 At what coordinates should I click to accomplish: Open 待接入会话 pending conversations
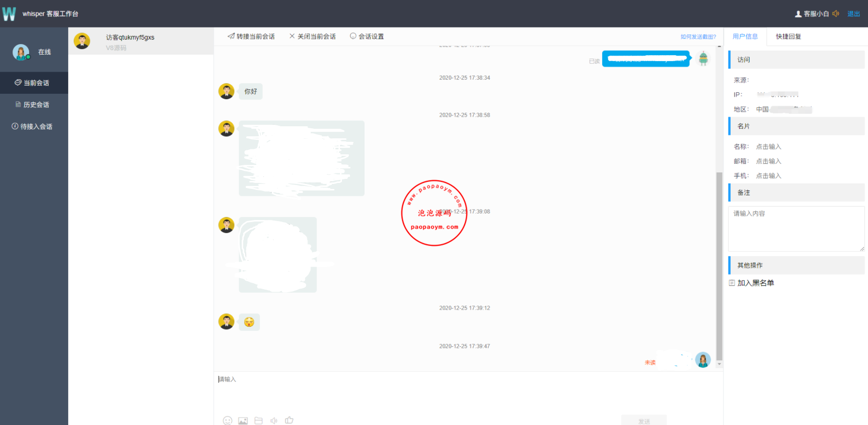pyautogui.click(x=34, y=126)
